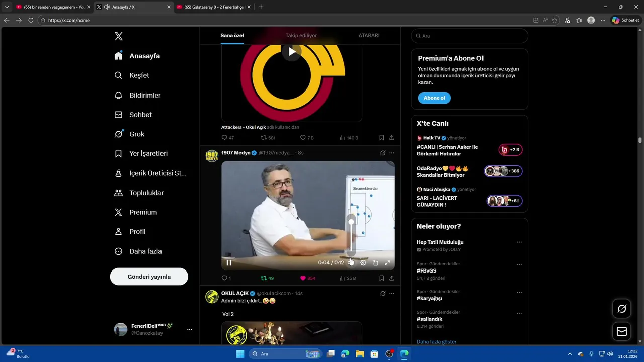
Task: Open SARI - LACİVERT GÜNAYDIN space
Action: click(469, 197)
